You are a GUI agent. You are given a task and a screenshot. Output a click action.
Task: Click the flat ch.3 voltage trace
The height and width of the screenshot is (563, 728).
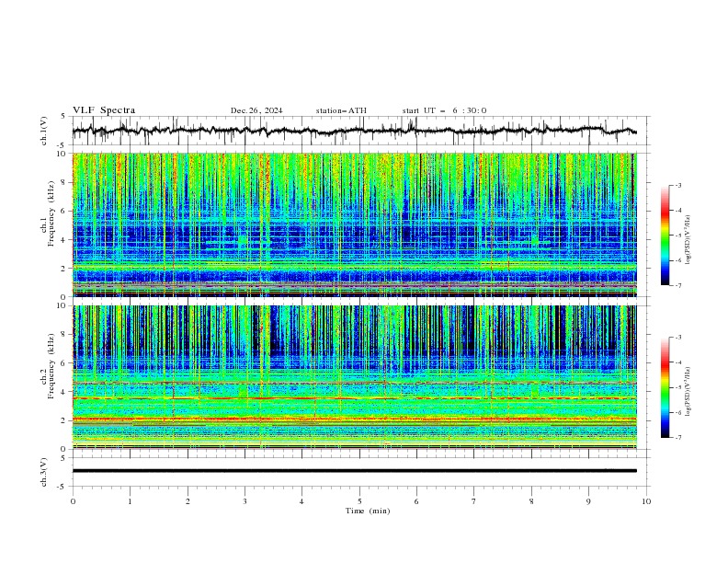pos(355,471)
